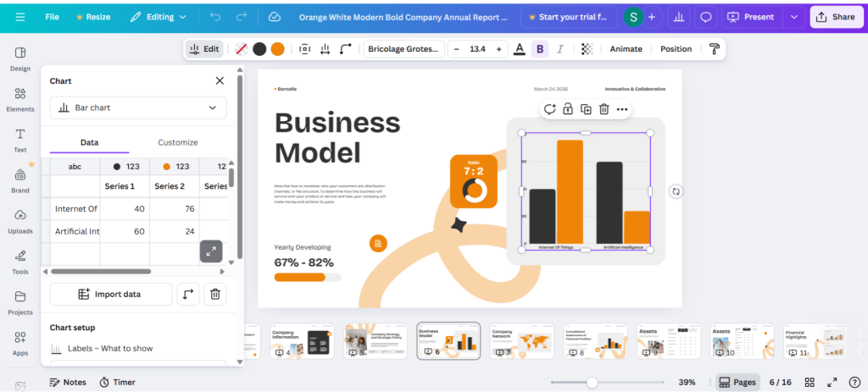Open the Projects sidebar panel
This screenshot has width=868, height=392.
click(20, 302)
